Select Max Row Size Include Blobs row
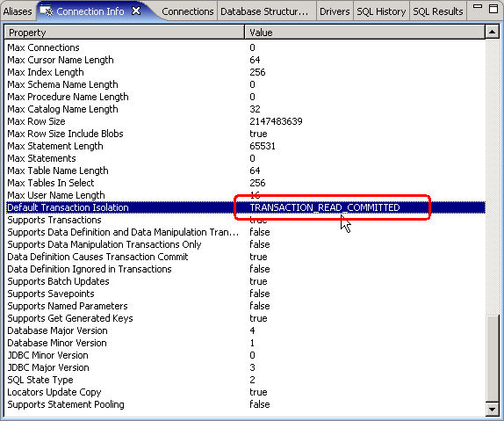The height and width of the screenshot is (421, 504). pos(246,134)
